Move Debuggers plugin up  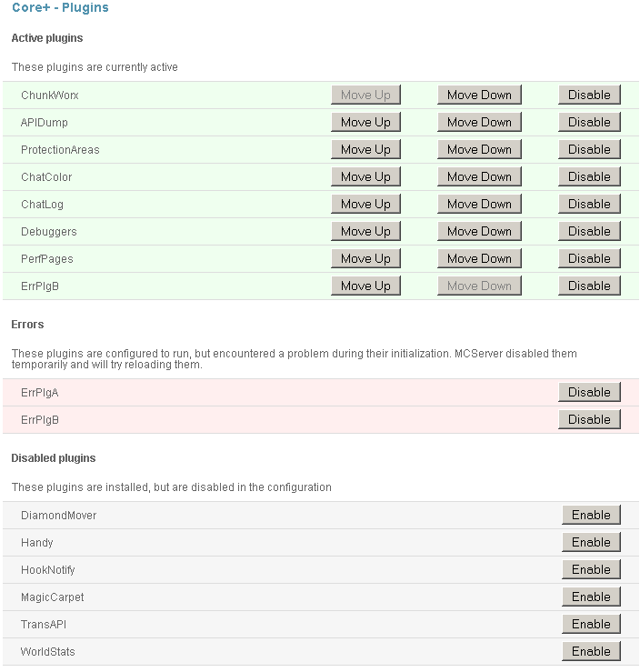pyautogui.click(x=365, y=231)
